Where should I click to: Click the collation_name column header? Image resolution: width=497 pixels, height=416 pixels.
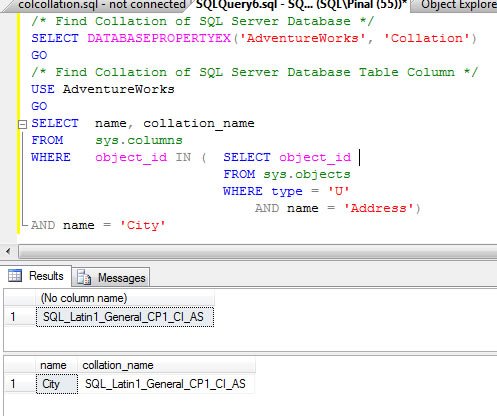point(167,365)
